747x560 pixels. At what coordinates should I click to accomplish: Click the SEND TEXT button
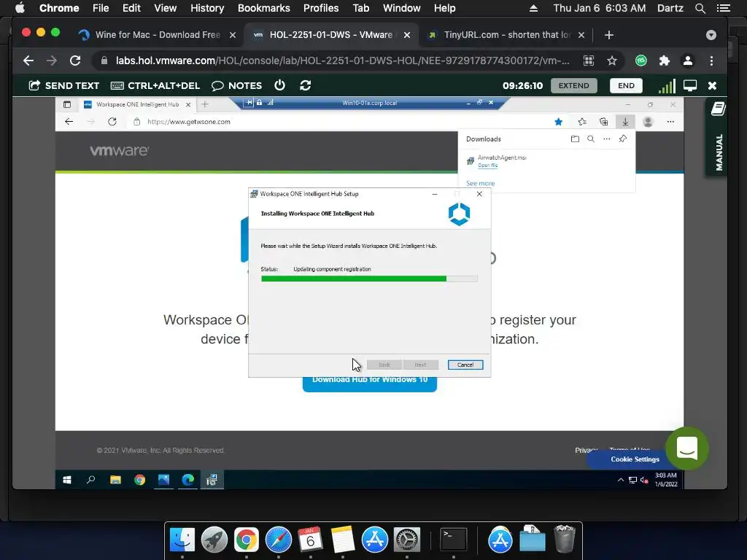point(64,86)
